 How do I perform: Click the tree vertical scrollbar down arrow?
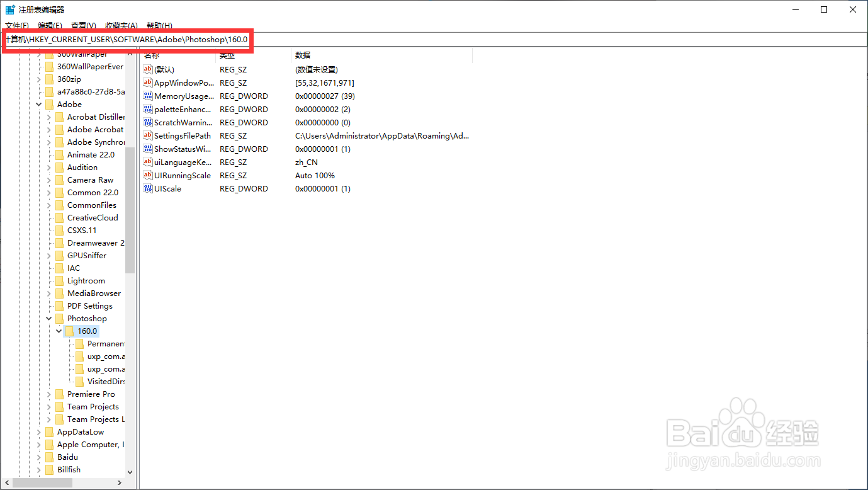130,472
